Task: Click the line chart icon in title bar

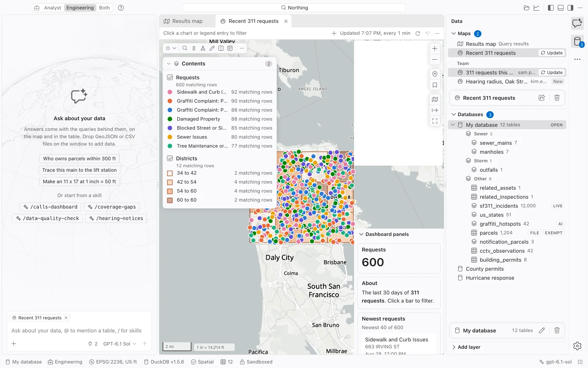Action: [x=537, y=8]
